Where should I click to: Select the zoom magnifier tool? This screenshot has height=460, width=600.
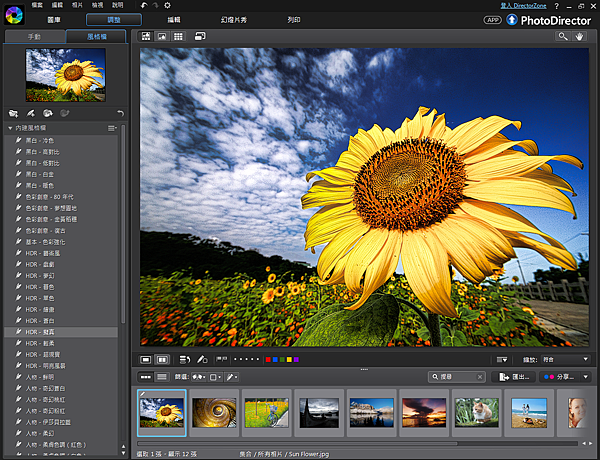563,36
